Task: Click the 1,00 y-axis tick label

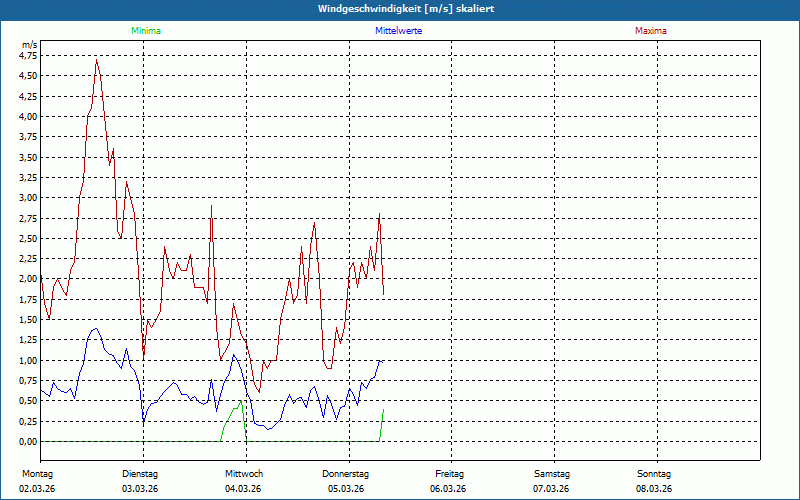Action: tap(28, 361)
